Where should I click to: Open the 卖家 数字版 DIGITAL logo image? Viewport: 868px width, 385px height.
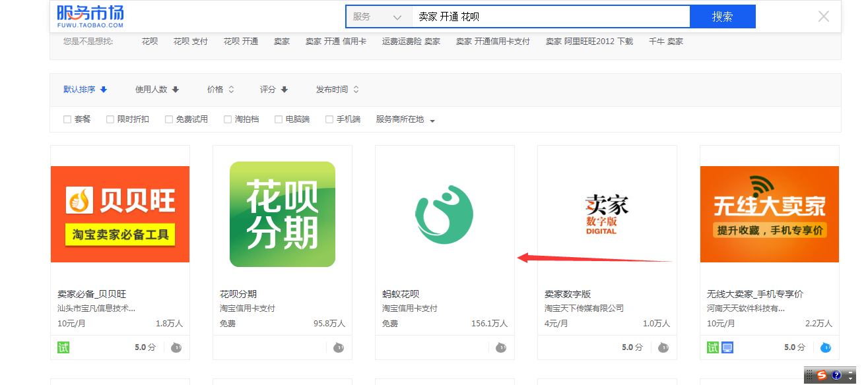[607, 214]
